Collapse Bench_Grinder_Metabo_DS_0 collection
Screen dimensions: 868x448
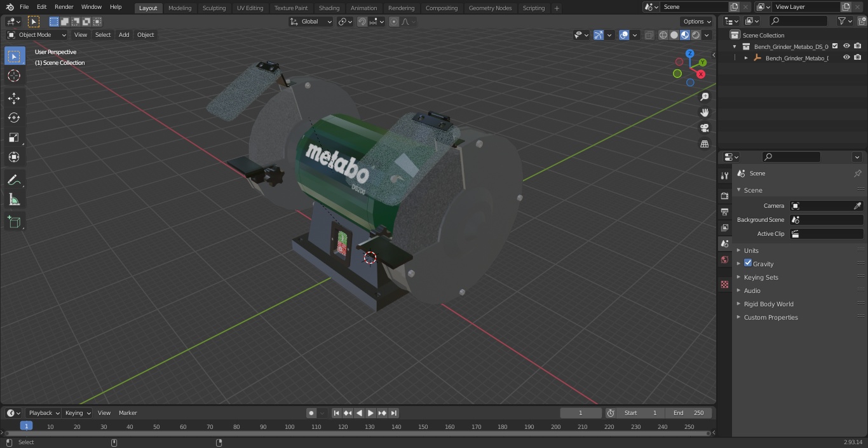pyautogui.click(x=735, y=46)
